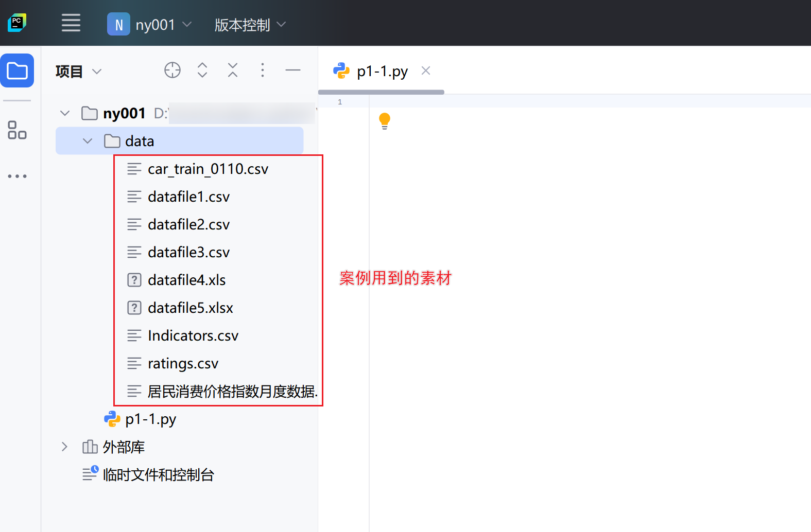The image size is (811, 532).
Task: Select 临时文件和控制台 in the project tree
Action: click(158, 474)
